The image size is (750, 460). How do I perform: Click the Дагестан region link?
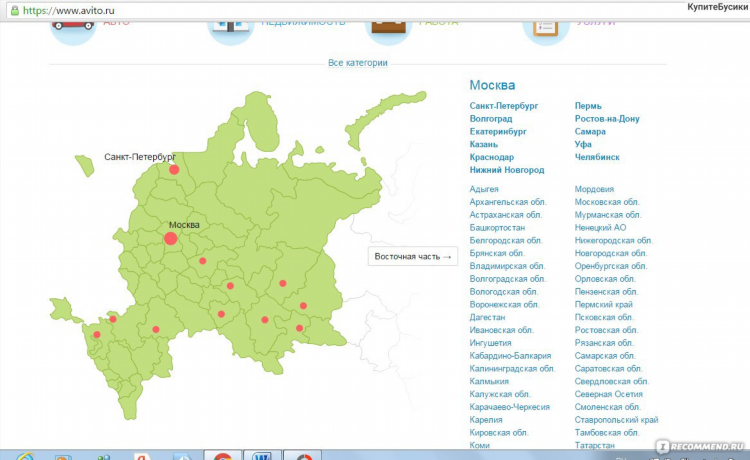(487, 317)
